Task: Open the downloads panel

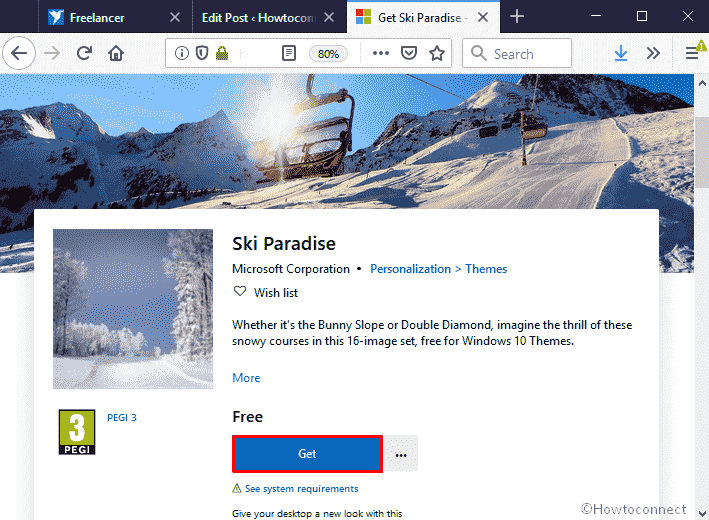Action: point(621,53)
